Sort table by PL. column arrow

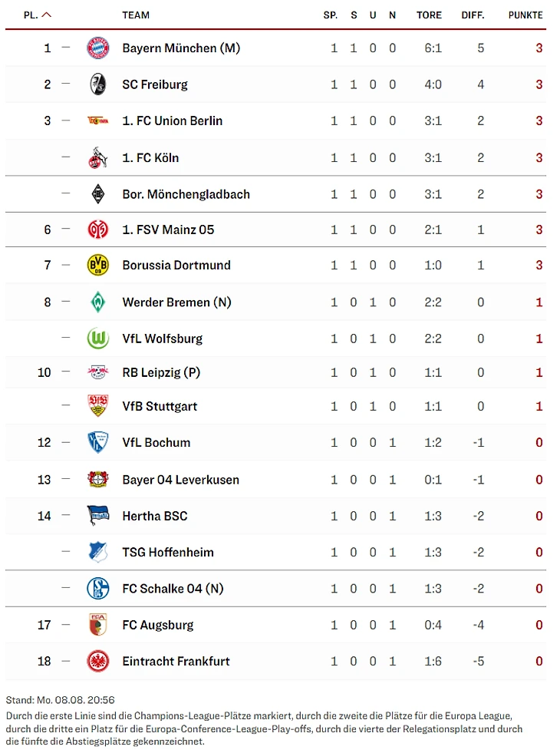click(x=47, y=15)
